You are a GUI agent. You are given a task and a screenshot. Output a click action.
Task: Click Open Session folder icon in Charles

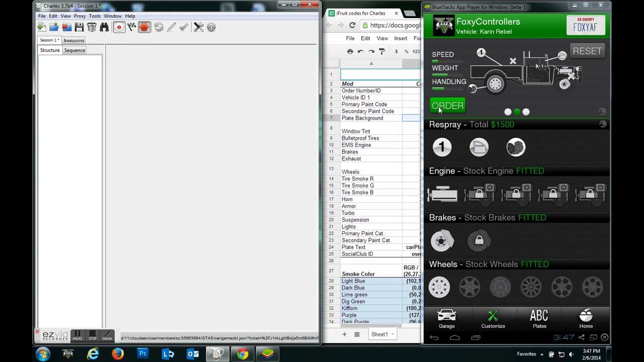tap(54, 27)
